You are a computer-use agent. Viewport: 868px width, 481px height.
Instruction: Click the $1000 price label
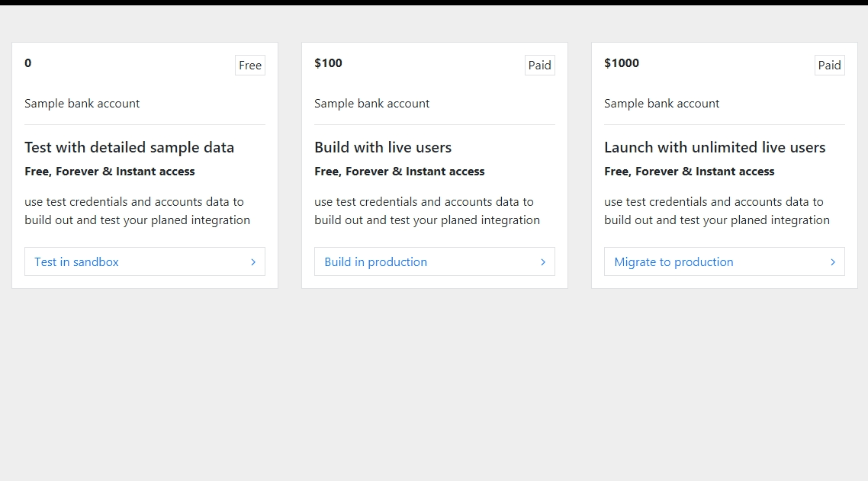(x=622, y=63)
